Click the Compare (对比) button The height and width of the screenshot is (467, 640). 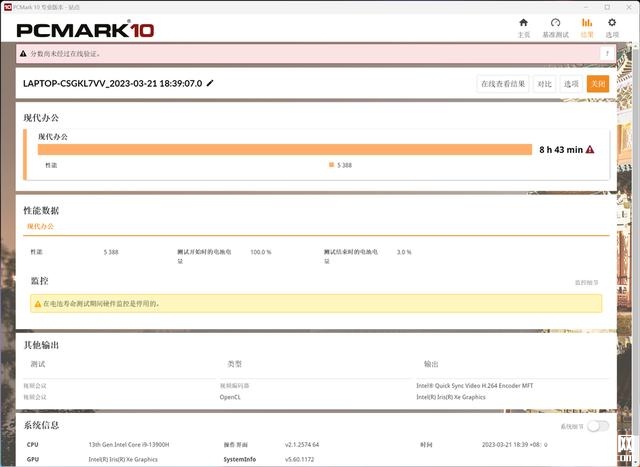coord(544,84)
